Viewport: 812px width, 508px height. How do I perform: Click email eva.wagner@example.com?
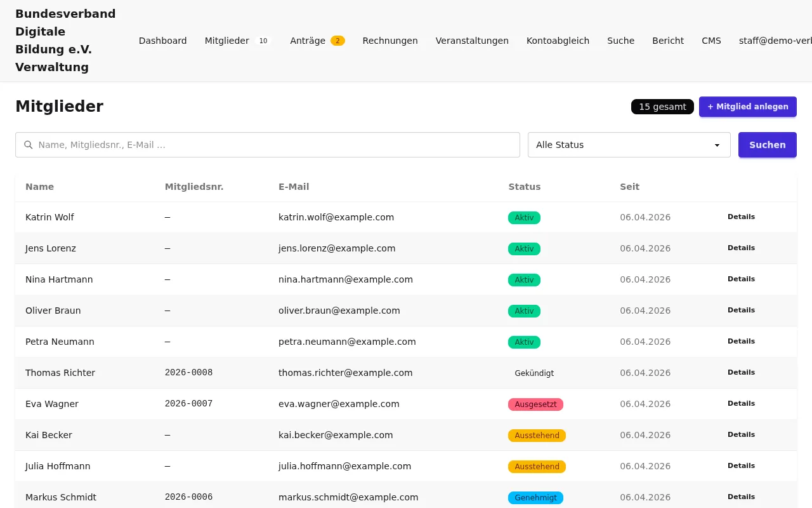pyautogui.click(x=339, y=404)
